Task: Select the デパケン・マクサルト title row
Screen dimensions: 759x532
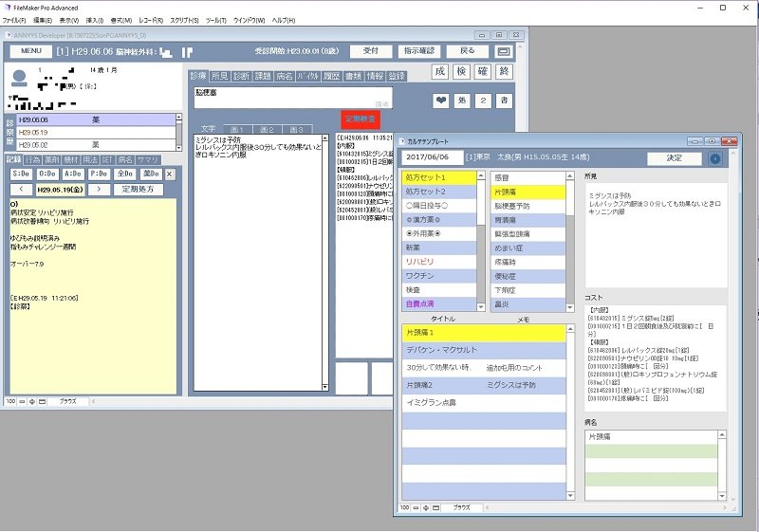Action: point(484,350)
